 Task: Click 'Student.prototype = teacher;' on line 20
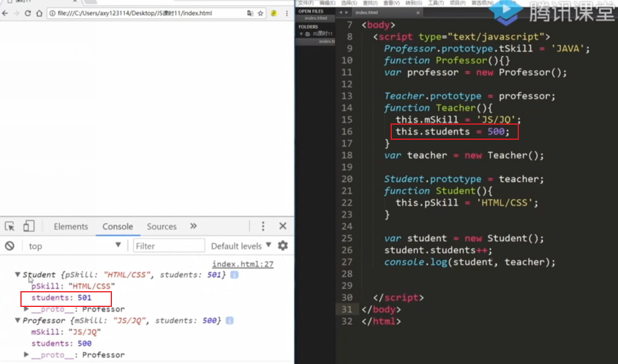point(464,179)
